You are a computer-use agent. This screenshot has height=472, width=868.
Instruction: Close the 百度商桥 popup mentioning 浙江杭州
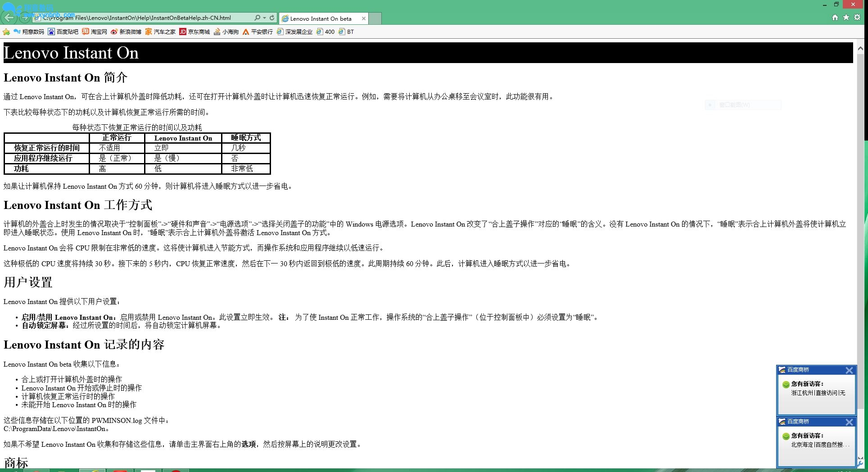click(849, 370)
